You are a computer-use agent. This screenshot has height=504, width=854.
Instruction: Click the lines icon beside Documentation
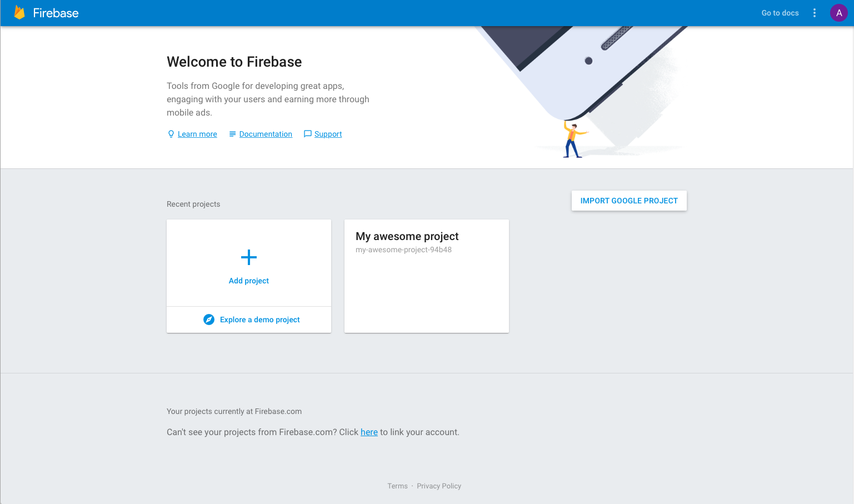(x=232, y=134)
